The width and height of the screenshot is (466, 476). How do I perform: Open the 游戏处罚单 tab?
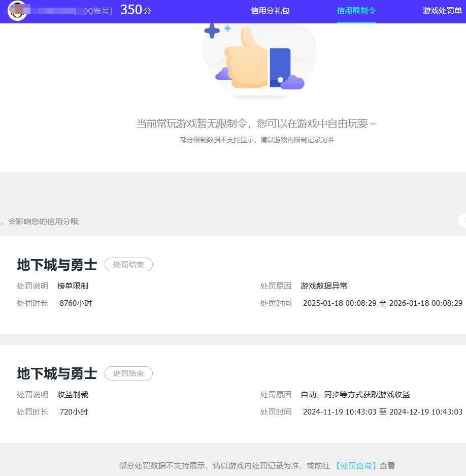[x=442, y=11]
